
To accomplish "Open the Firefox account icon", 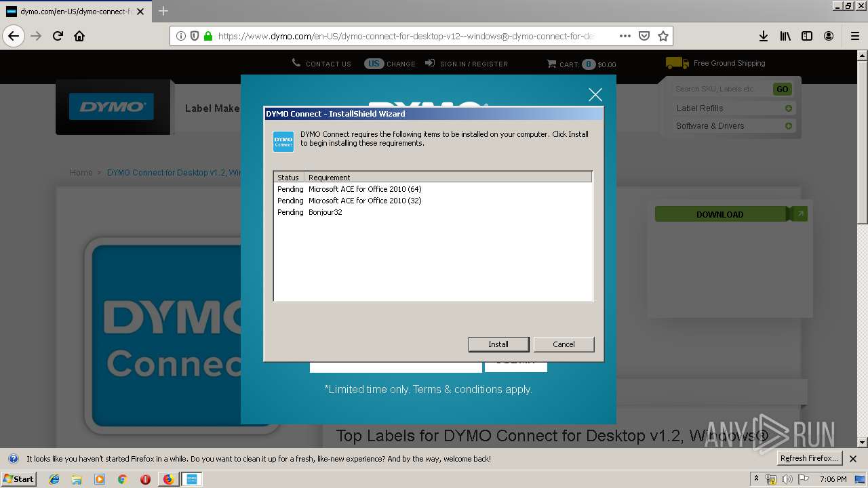I will (x=829, y=36).
